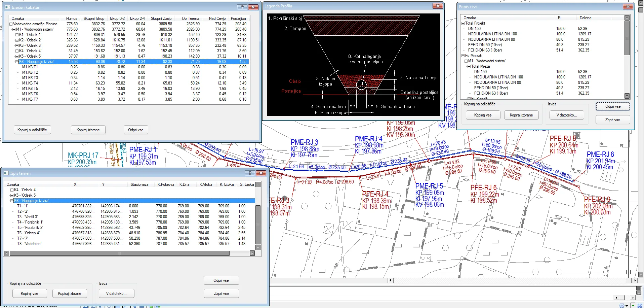Screen dimensions: 644x308
Task: Click V datoteko... in Popis cevi dialog
Action: click(x=566, y=115)
